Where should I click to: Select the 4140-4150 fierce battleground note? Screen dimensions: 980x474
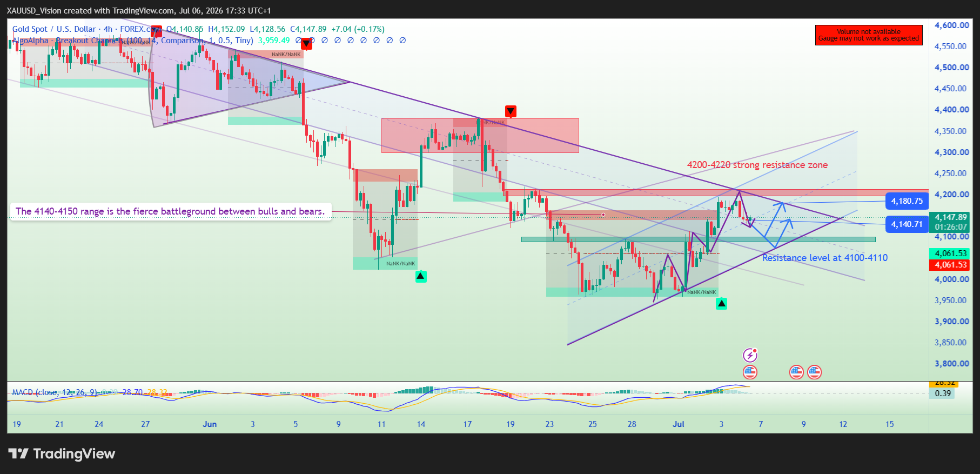(x=170, y=211)
